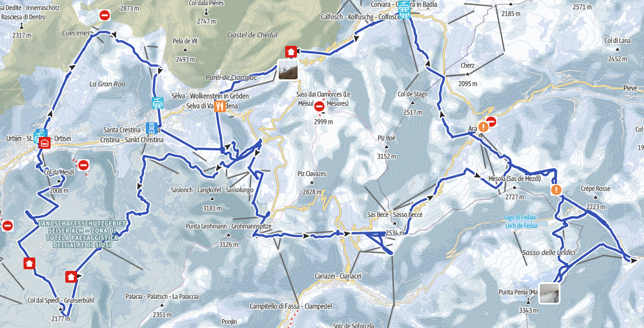
Task: Click the no-entry sign beside Col da Mesdi
Action: pos(84,165)
